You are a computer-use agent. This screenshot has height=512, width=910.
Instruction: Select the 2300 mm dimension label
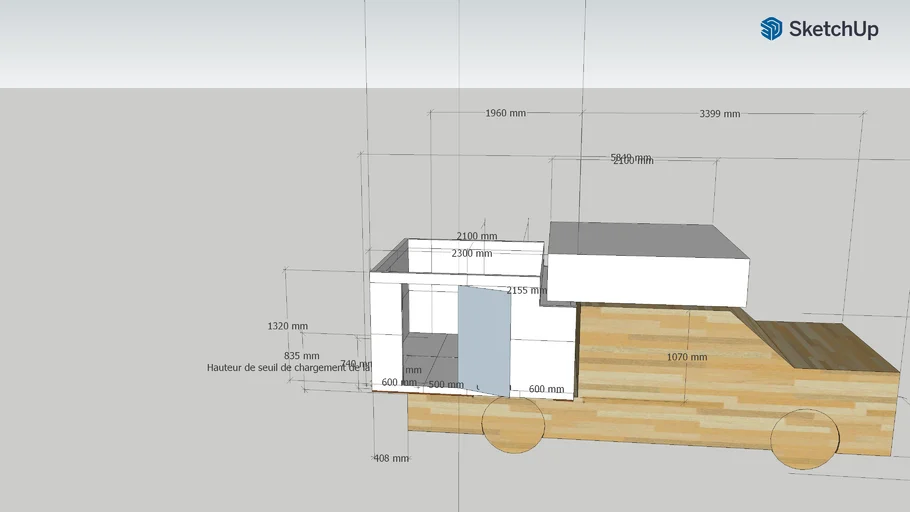click(472, 254)
